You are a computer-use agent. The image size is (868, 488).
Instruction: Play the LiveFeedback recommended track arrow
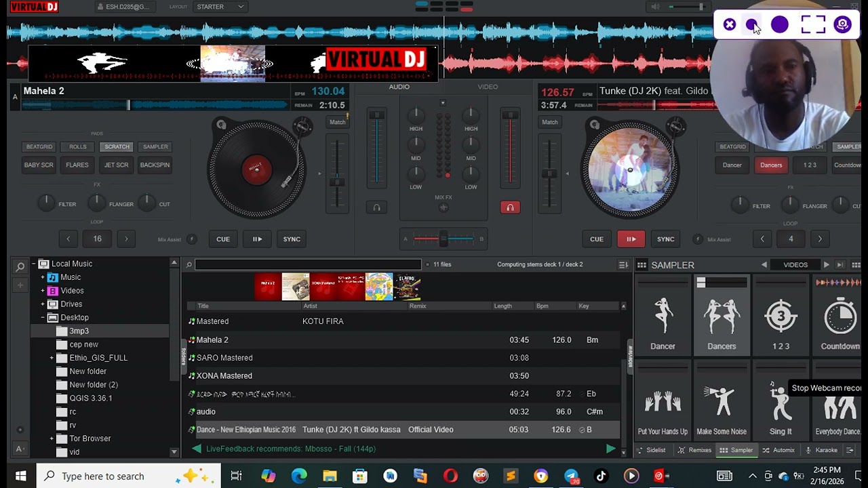pos(610,449)
